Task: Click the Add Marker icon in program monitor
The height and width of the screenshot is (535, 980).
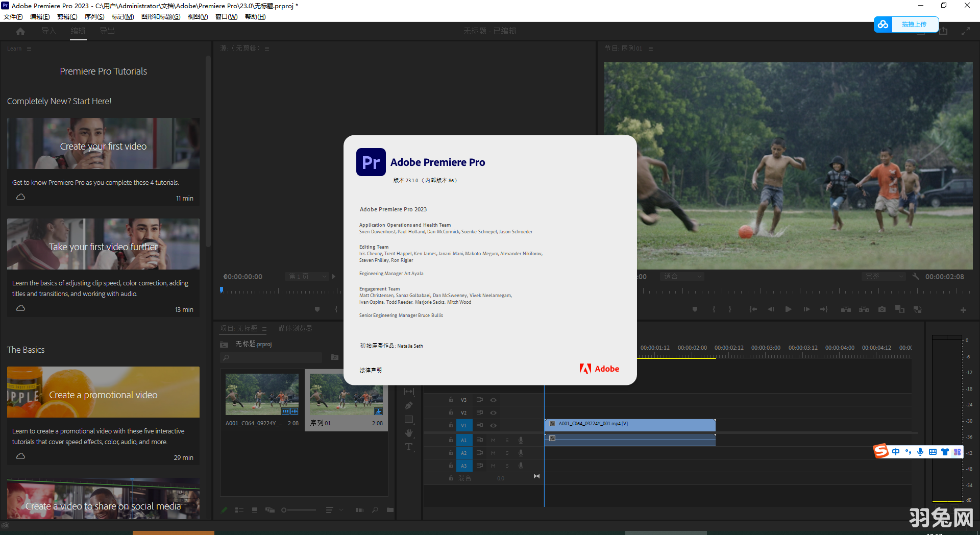Action: 695,309
